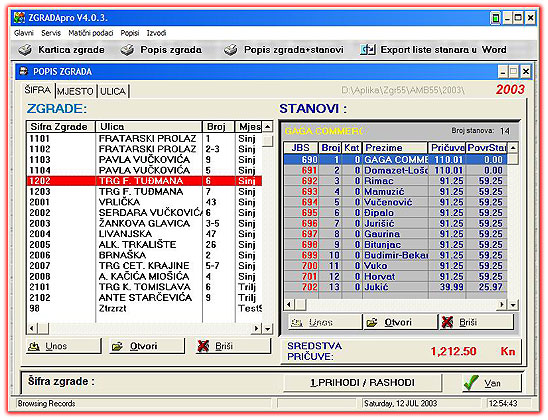Click the Popis zgrada printer icon
This screenshot has height=420, width=548.
click(x=127, y=50)
